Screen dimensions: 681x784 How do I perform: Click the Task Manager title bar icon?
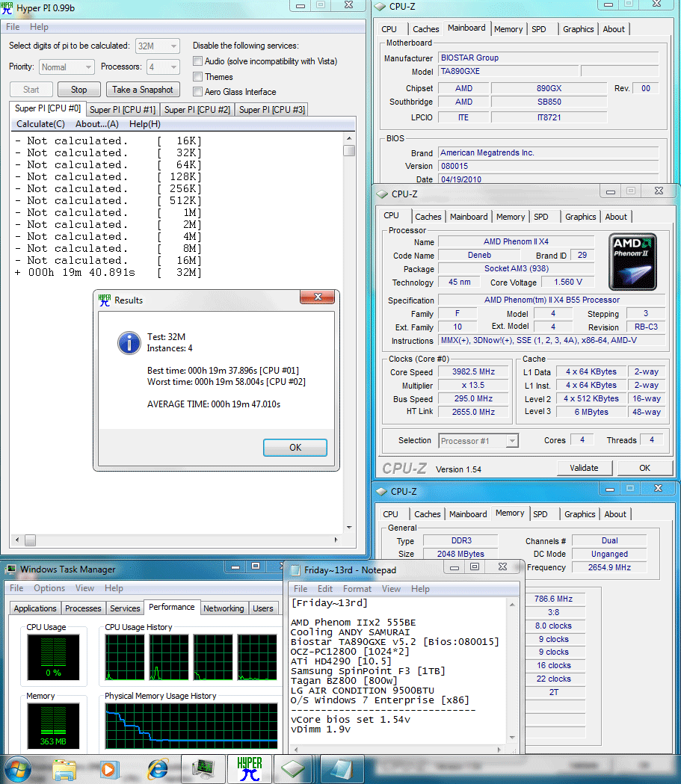tap(10, 570)
